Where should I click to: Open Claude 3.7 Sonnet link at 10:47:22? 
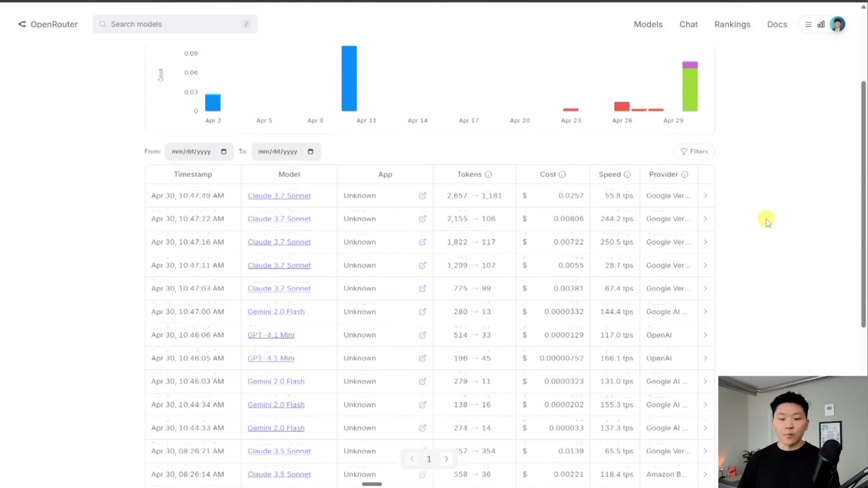pyautogui.click(x=279, y=219)
